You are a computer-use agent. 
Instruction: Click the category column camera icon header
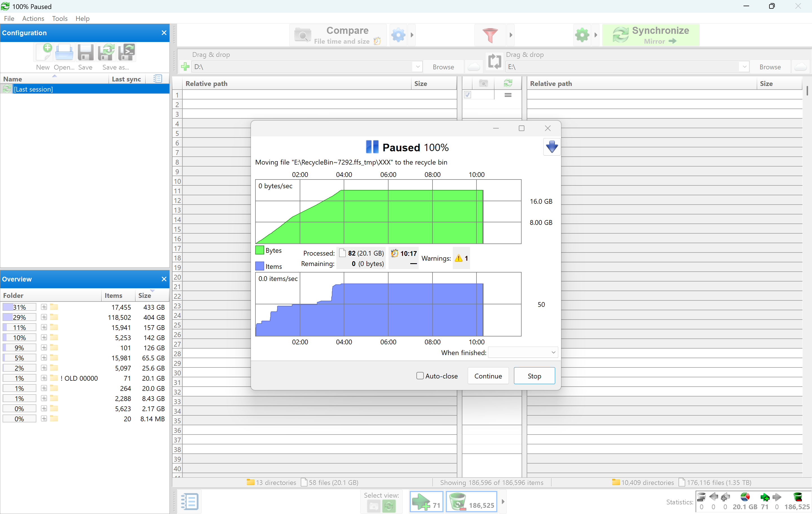(x=483, y=83)
